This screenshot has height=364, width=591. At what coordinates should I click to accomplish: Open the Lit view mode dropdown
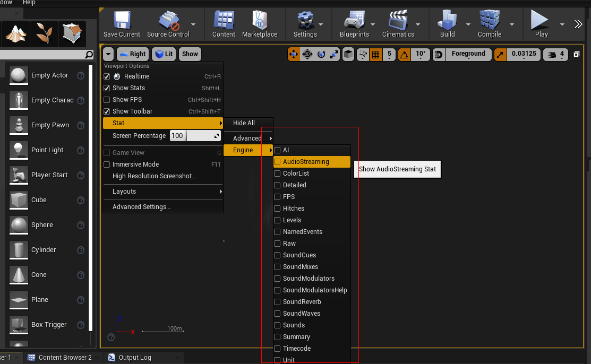[163, 54]
